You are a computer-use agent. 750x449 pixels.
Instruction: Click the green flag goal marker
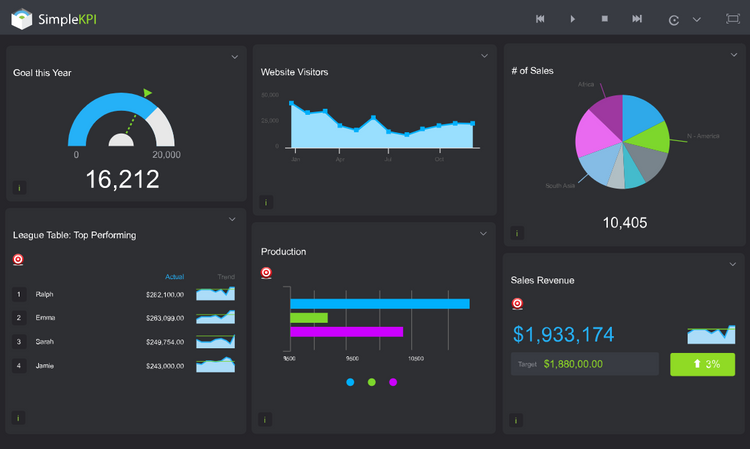tap(147, 92)
